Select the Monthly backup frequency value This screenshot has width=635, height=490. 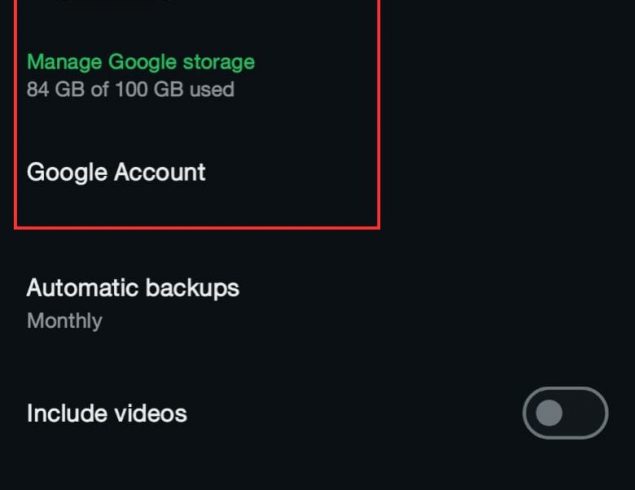tap(64, 322)
